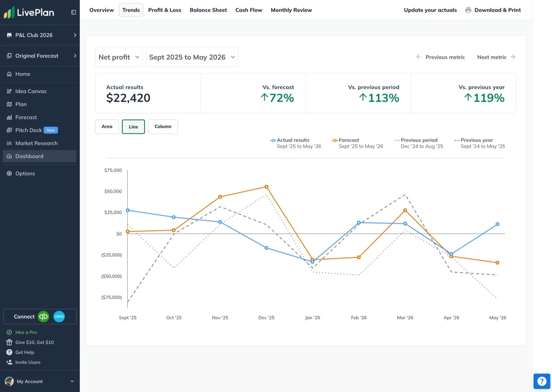The image size is (552, 392).
Task: Click the Hire a Pro compass icon
Action: (9, 332)
